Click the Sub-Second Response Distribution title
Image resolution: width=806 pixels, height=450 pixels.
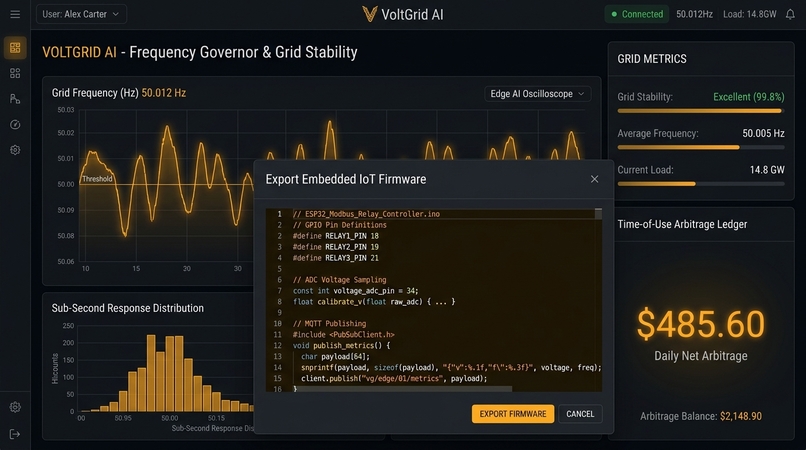point(127,308)
